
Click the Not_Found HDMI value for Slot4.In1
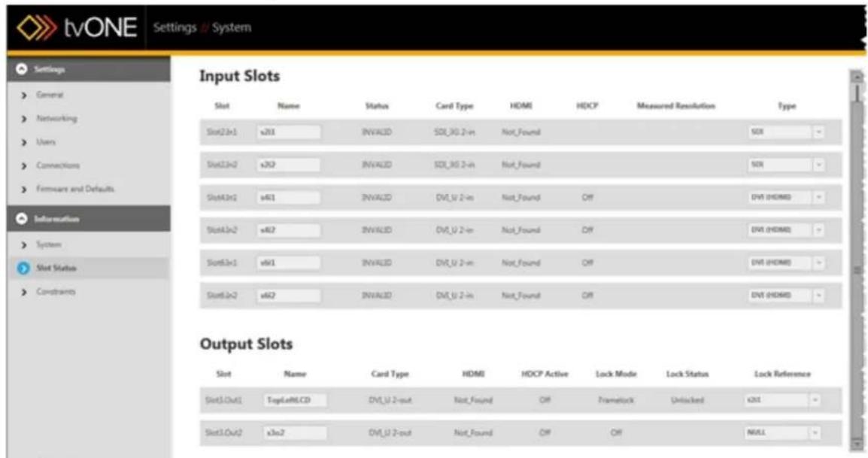click(521, 198)
